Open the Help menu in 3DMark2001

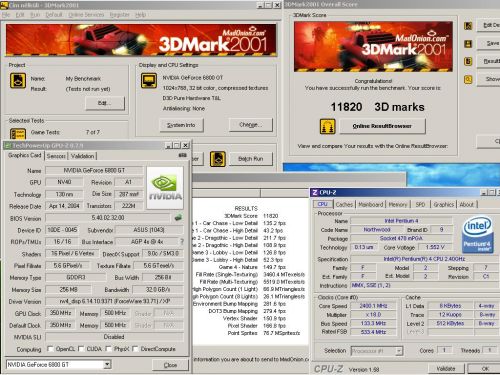(141, 15)
